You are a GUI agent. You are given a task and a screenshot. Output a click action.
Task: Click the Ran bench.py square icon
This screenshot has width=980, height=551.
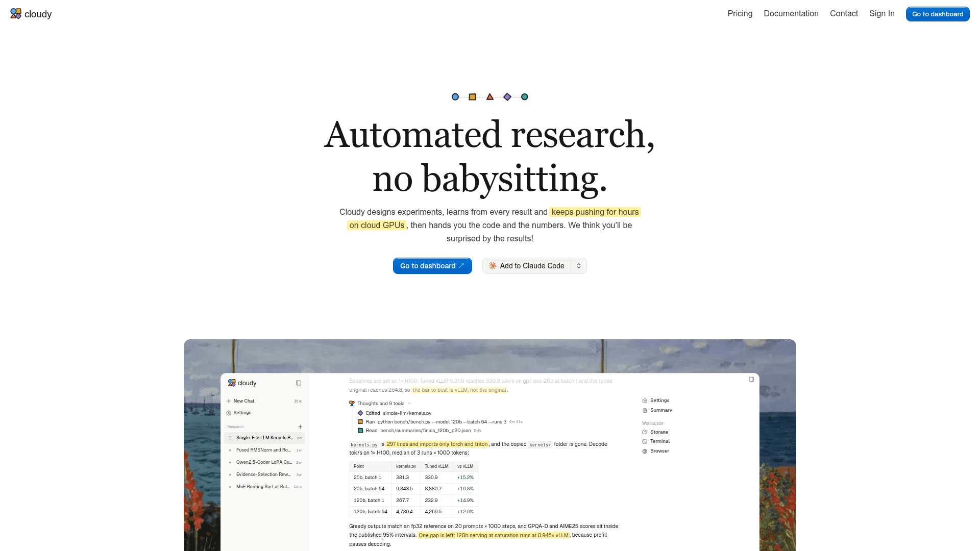[x=360, y=422]
